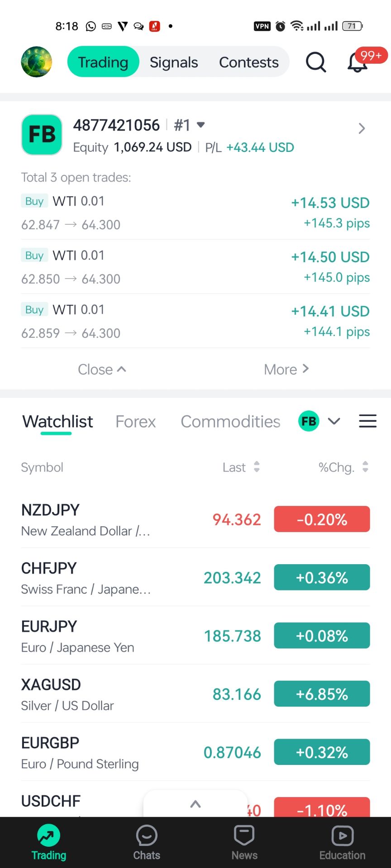Open account details chevron arrow
The width and height of the screenshot is (391, 868).
[361, 129]
